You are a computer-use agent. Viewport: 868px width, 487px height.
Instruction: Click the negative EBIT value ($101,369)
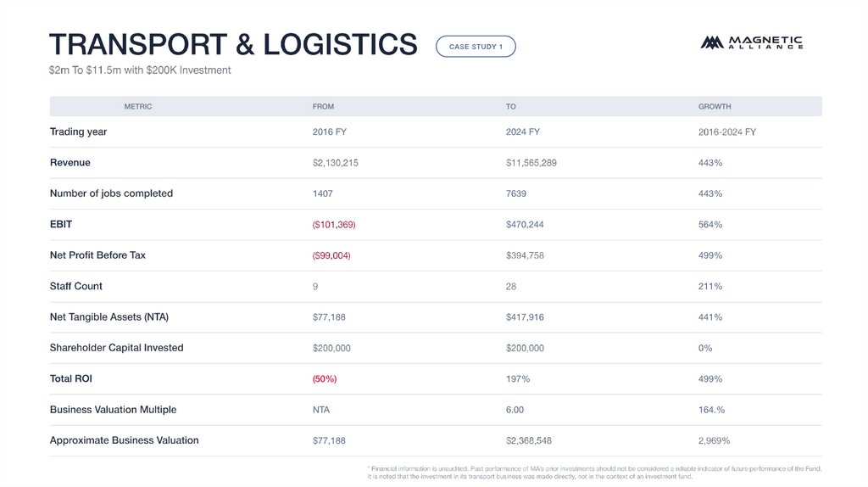334,225
